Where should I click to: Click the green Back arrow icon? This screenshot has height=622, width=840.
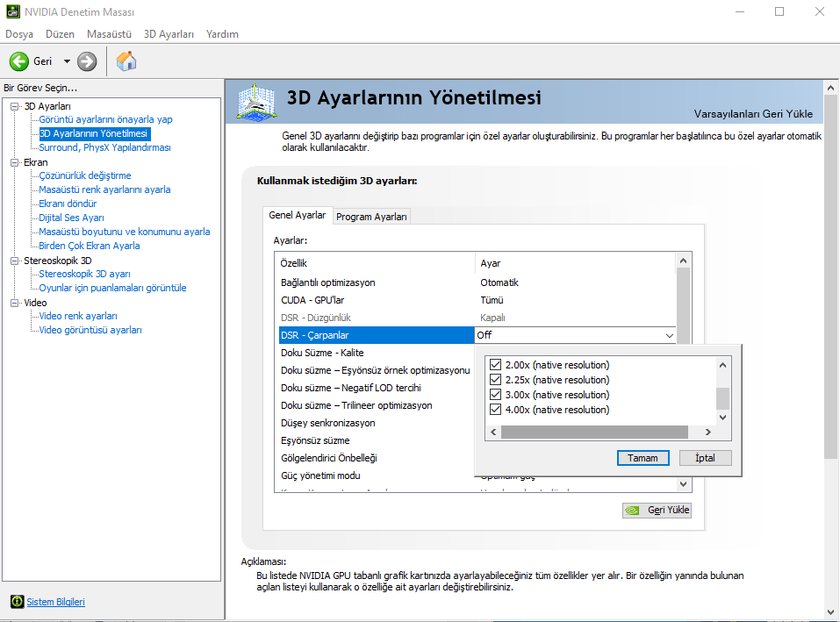tap(19, 61)
